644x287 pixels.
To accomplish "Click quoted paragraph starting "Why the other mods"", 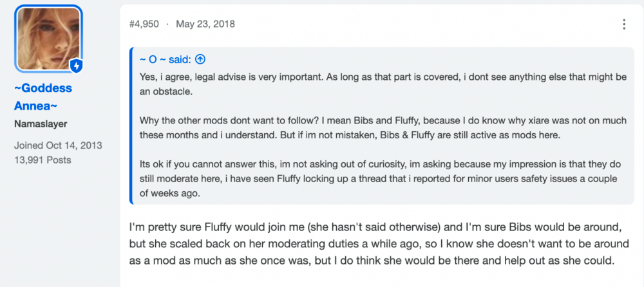I will pos(383,128).
